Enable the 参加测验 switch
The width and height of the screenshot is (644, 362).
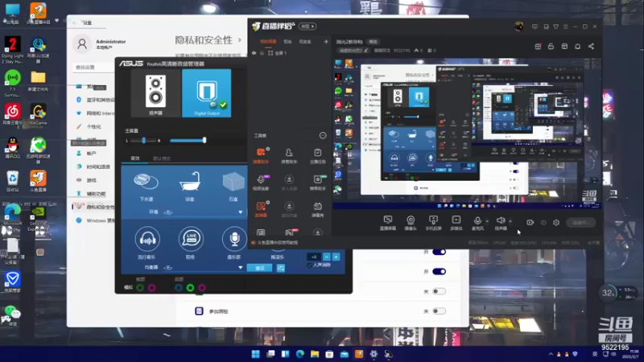coord(439,311)
